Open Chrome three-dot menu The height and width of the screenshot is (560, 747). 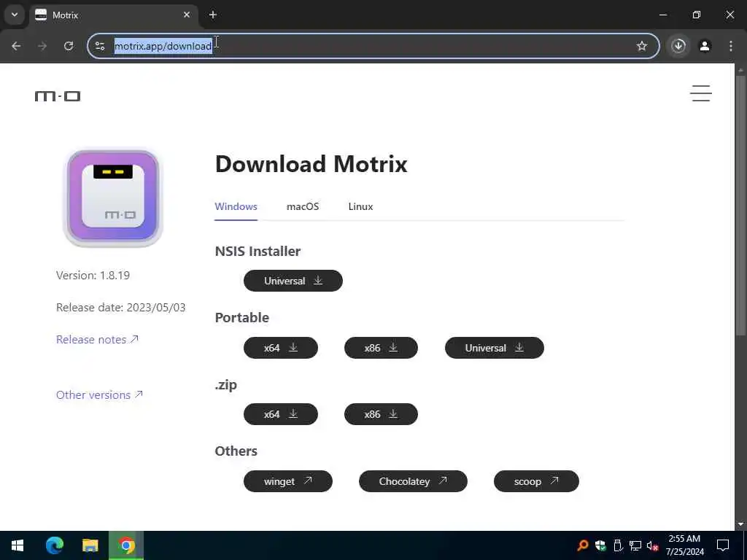(x=731, y=46)
